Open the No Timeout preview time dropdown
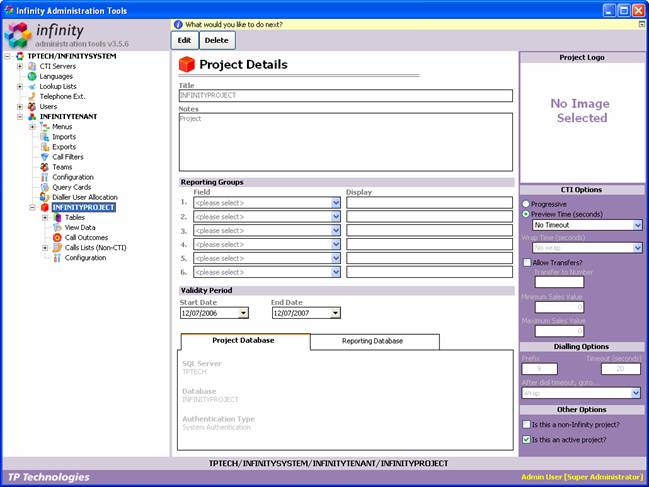The width and height of the screenshot is (649, 487). pyautogui.click(x=637, y=225)
